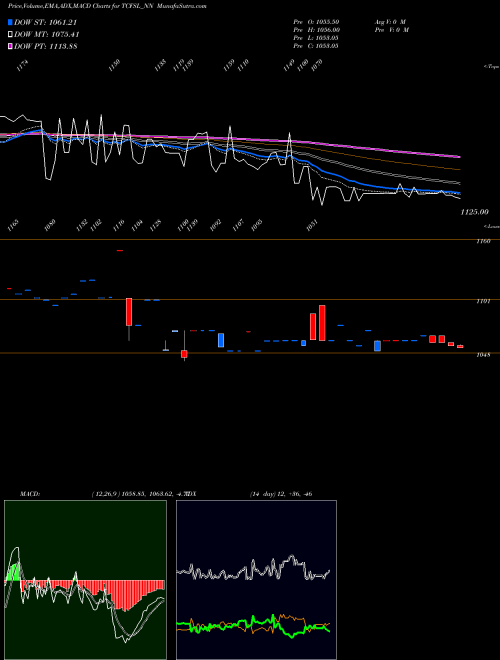This screenshot has width=500, height=660.
Task: Click the magenta DOW PT legend swatch
Action: click(x=10, y=46)
